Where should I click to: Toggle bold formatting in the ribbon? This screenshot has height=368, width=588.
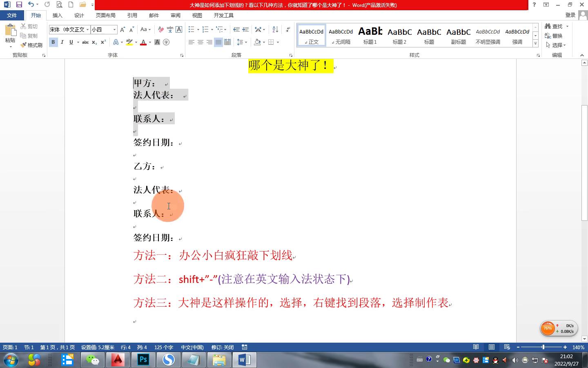tap(53, 42)
